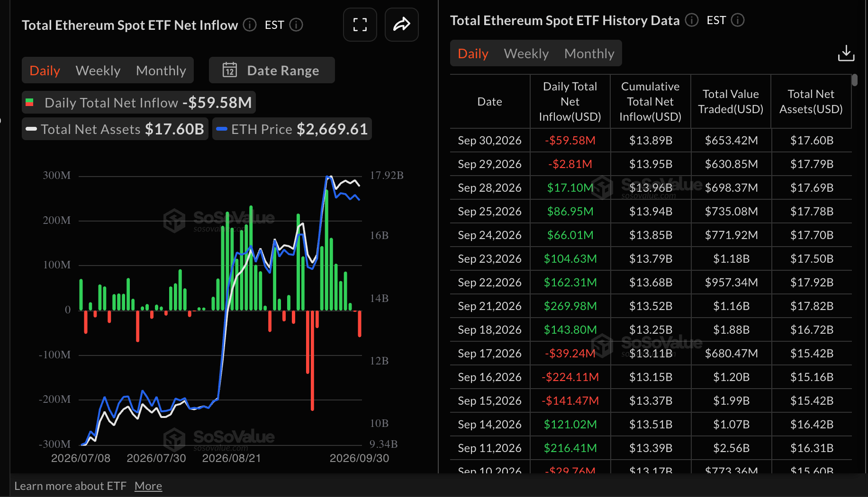The width and height of the screenshot is (868, 497).
Task: Download the ETF history data
Action: (846, 53)
